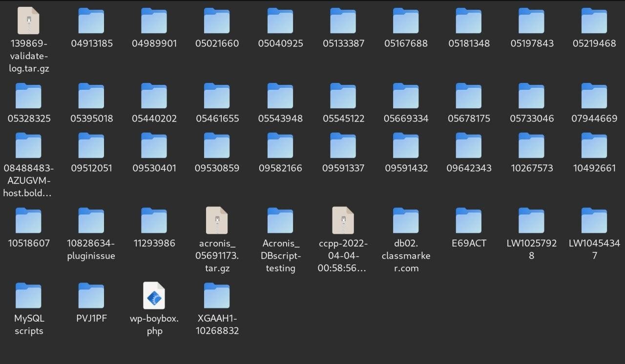This screenshot has height=364, width=625.
Task: Click the wp-boybox.php file icon
Action: pyautogui.click(x=154, y=296)
